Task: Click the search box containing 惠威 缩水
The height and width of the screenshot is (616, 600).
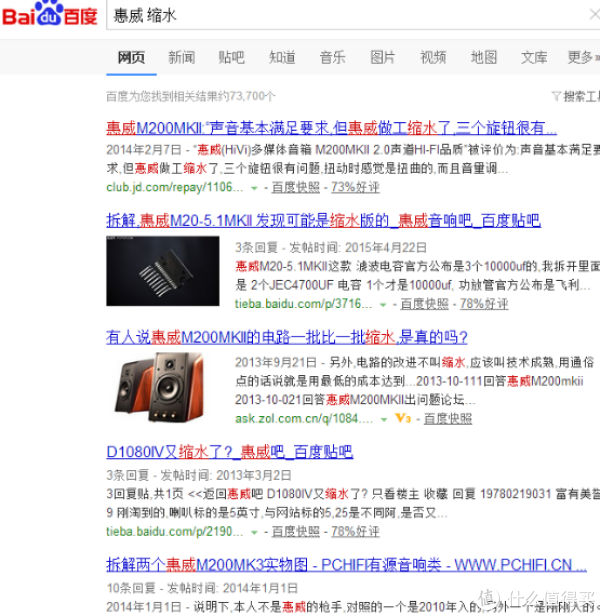Action: 352,15
